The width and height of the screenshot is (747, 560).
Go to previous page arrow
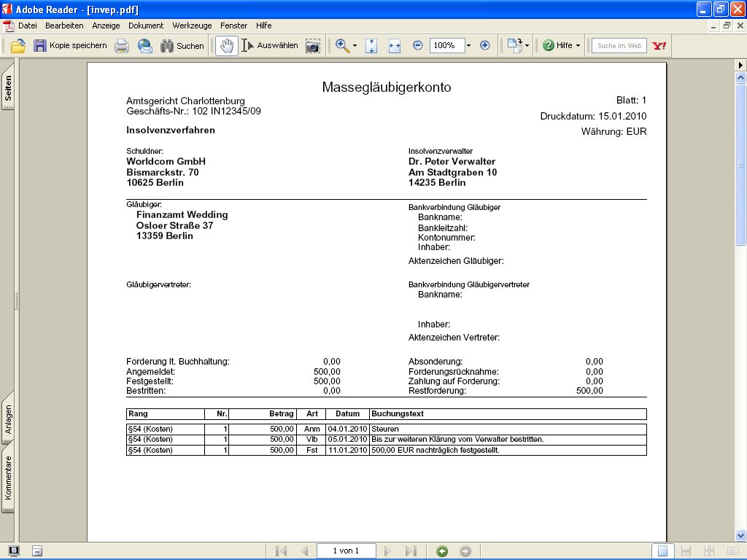[304, 551]
